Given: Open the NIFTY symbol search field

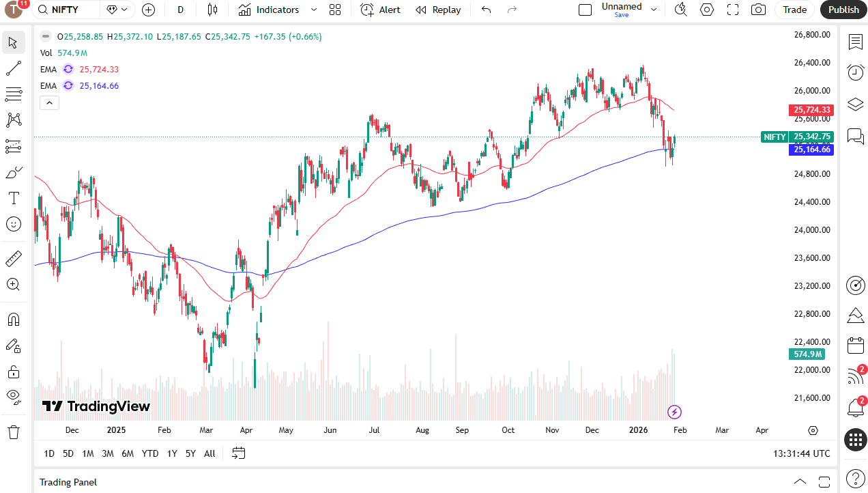Looking at the screenshot, I should click(x=66, y=10).
